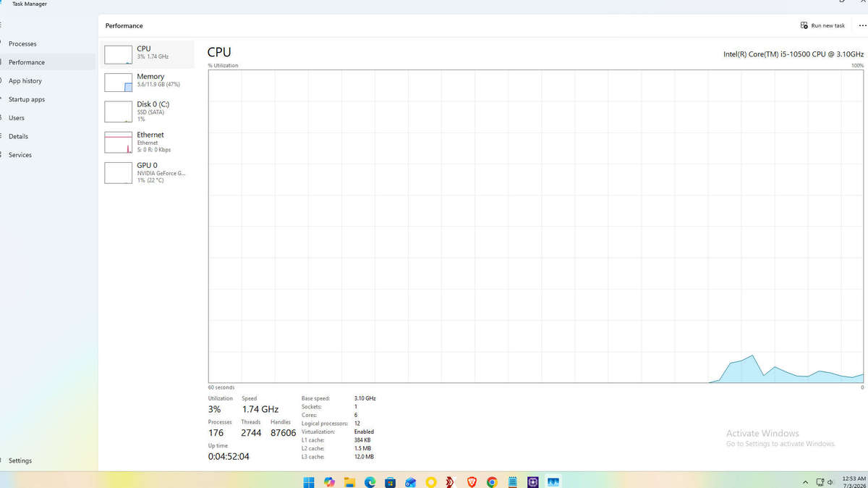Launch Google Chrome from taskbar
The image size is (868, 488).
492,481
